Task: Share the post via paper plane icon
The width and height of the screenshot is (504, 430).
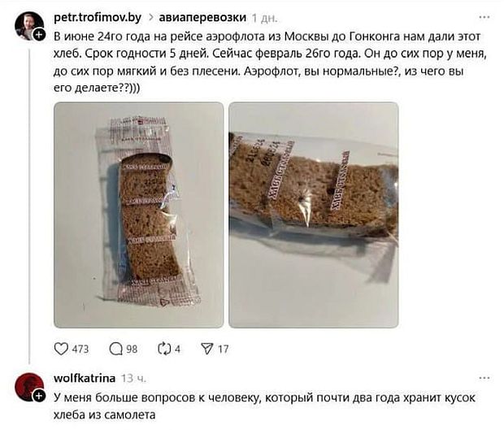Action: [207, 349]
